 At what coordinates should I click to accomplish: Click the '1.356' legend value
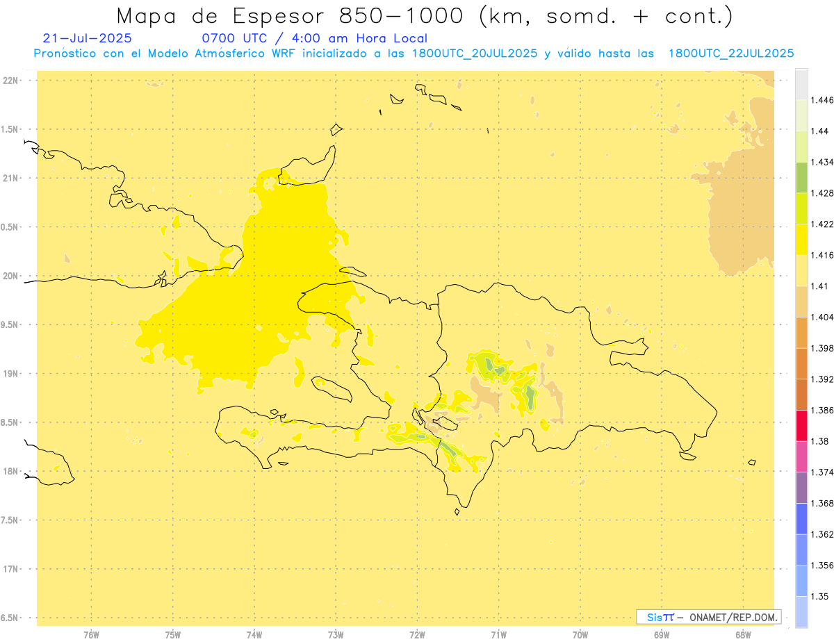pyautogui.click(x=822, y=565)
